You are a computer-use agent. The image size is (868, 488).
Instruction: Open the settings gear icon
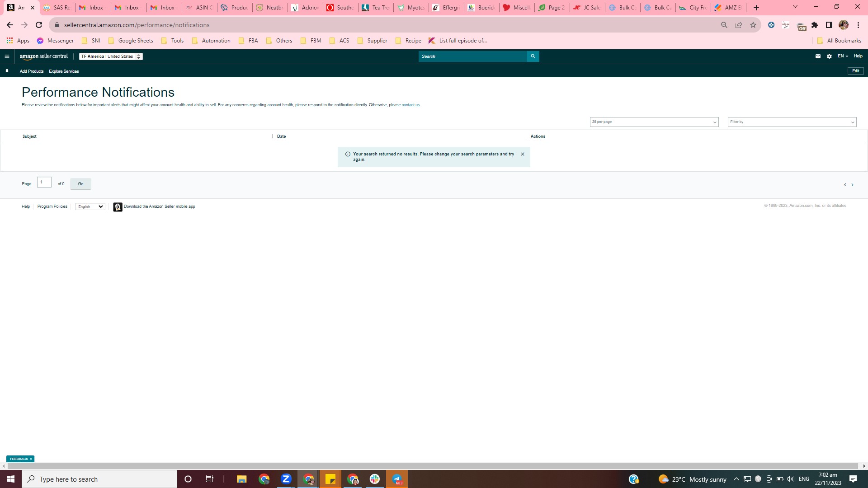point(829,56)
